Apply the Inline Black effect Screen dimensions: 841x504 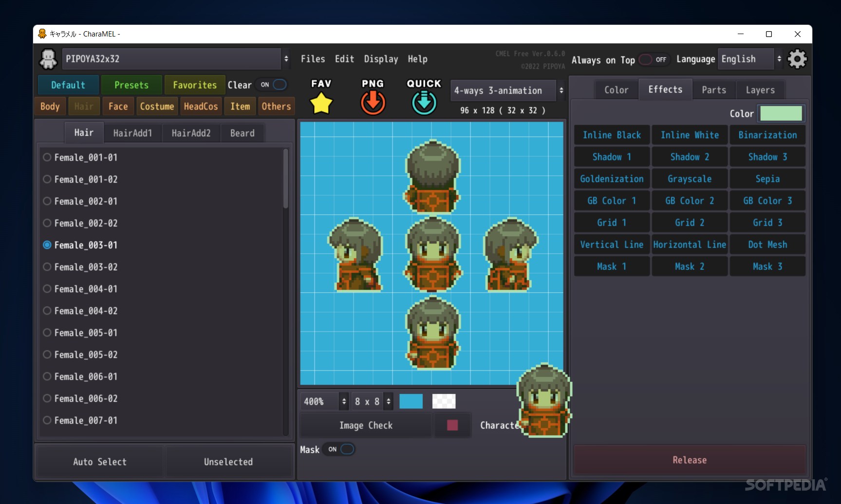tap(612, 135)
